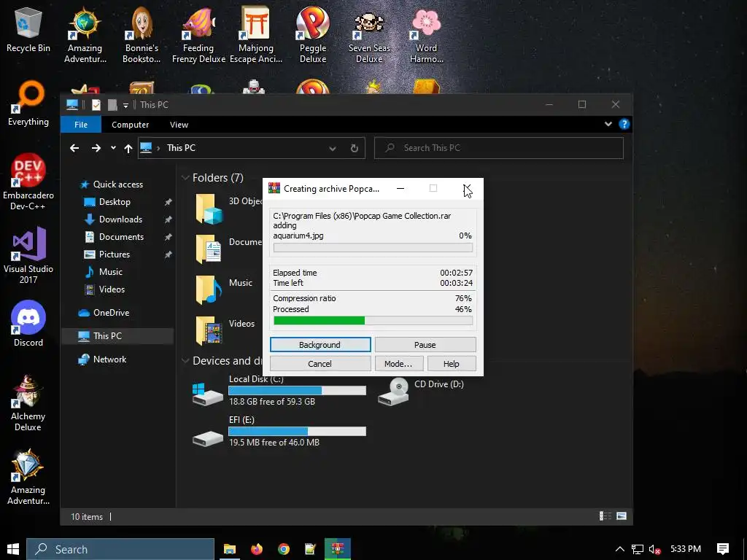Open Mahjong Escape Ancient desktop shortcut
747x560 pixels.
256,35
